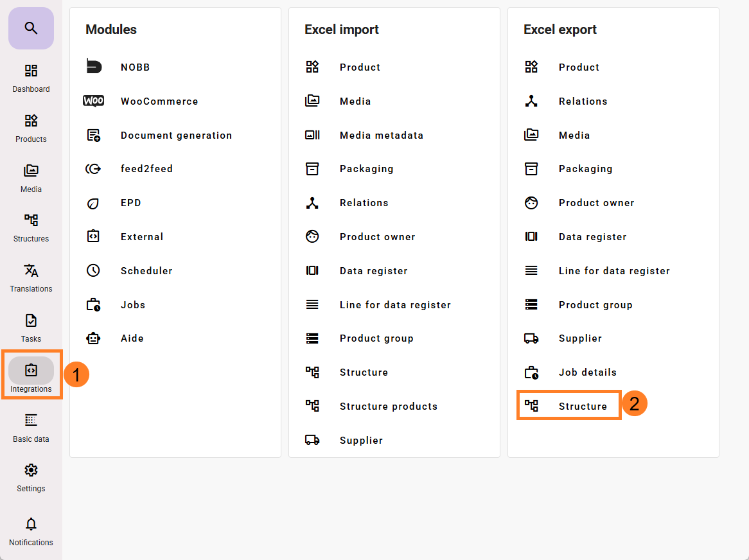Click the search magnifier icon

tap(31, 28)
